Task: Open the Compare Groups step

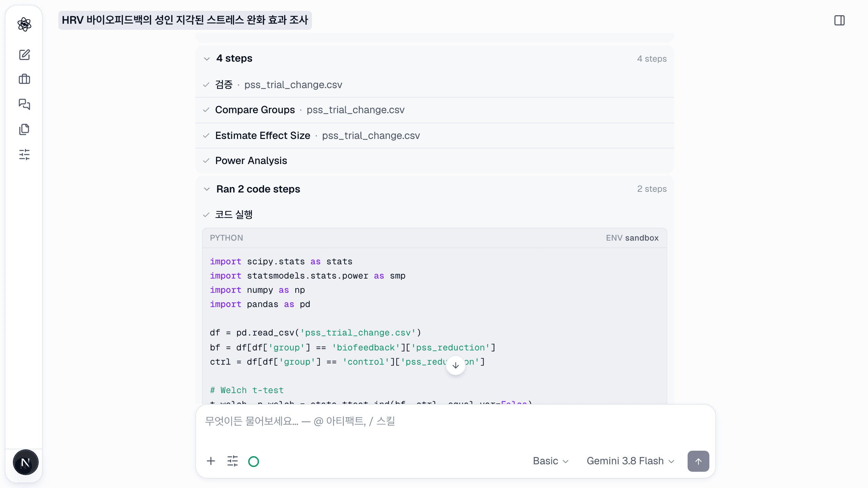Action: coord(435,110)
